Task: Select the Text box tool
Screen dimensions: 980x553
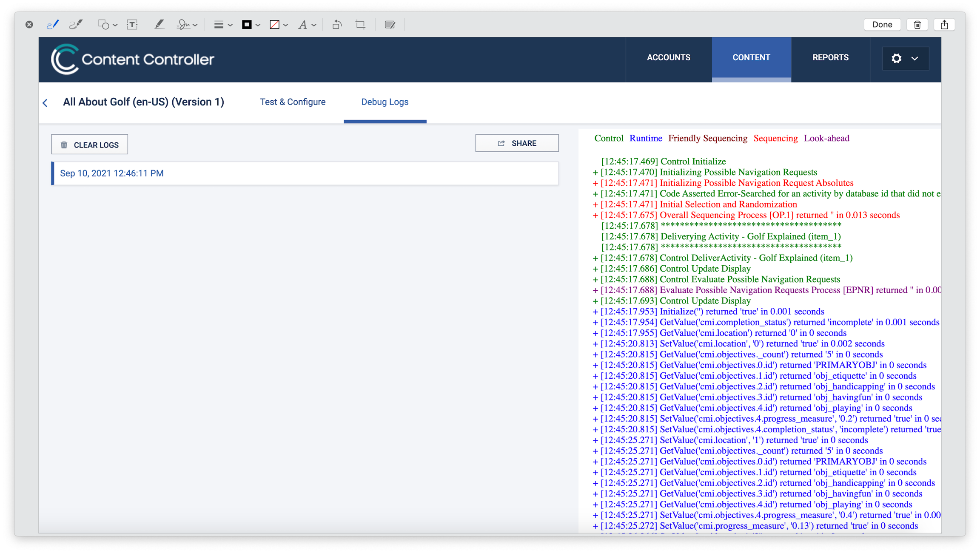Action: click(x=132, y=25)
